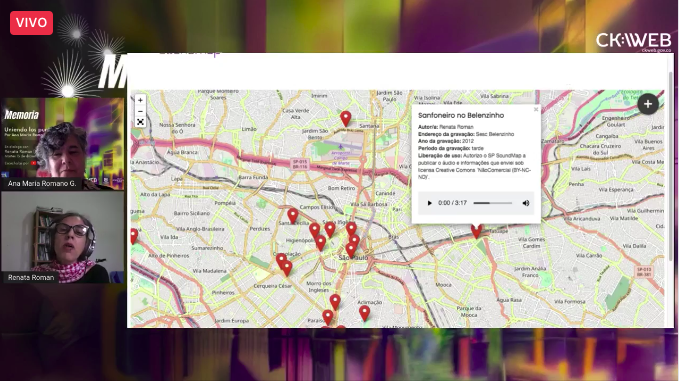Toggle fullscreen map view icon
The height and width of the screenshot is (381, 679).
tap(140, 123)
